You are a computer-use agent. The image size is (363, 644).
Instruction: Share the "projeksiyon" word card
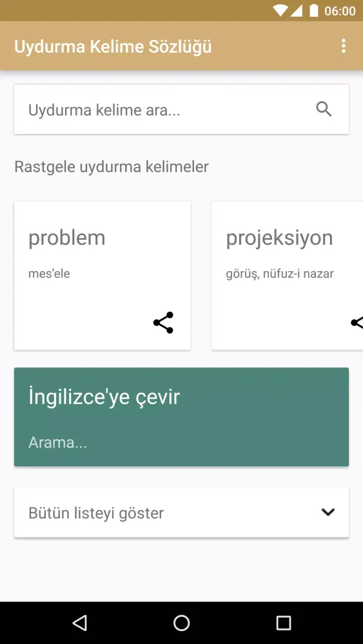pyautogui.click(x=357, y=323)
